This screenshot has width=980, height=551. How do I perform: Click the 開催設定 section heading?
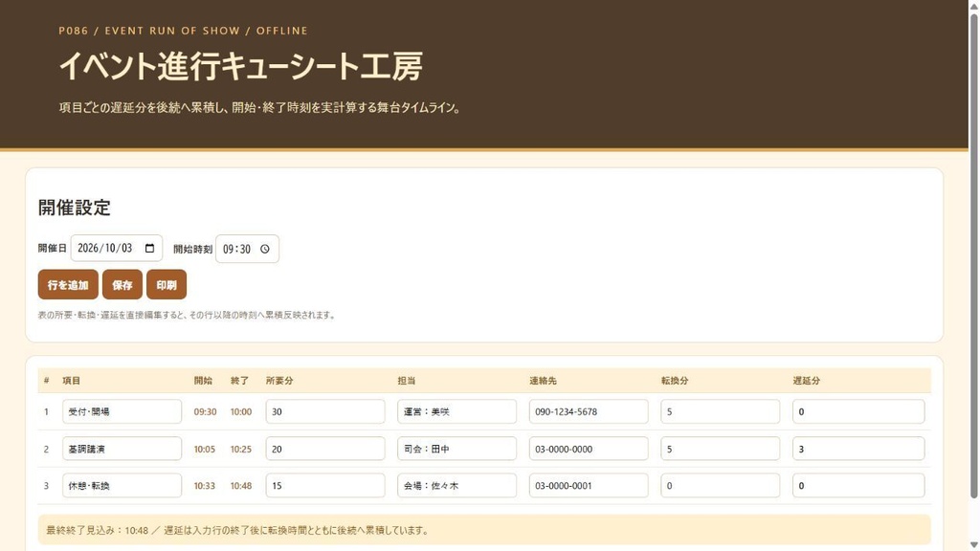[x=75, y=208]
